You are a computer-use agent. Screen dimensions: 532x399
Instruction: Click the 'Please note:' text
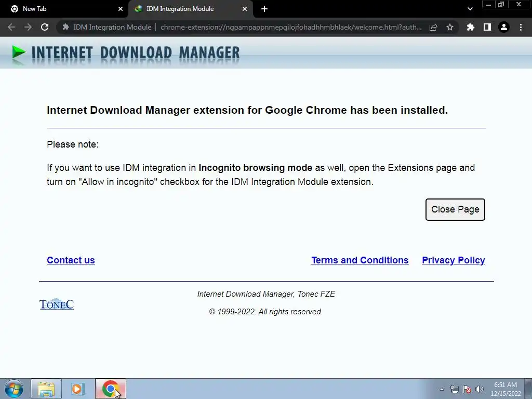click(x=73, y=144)
